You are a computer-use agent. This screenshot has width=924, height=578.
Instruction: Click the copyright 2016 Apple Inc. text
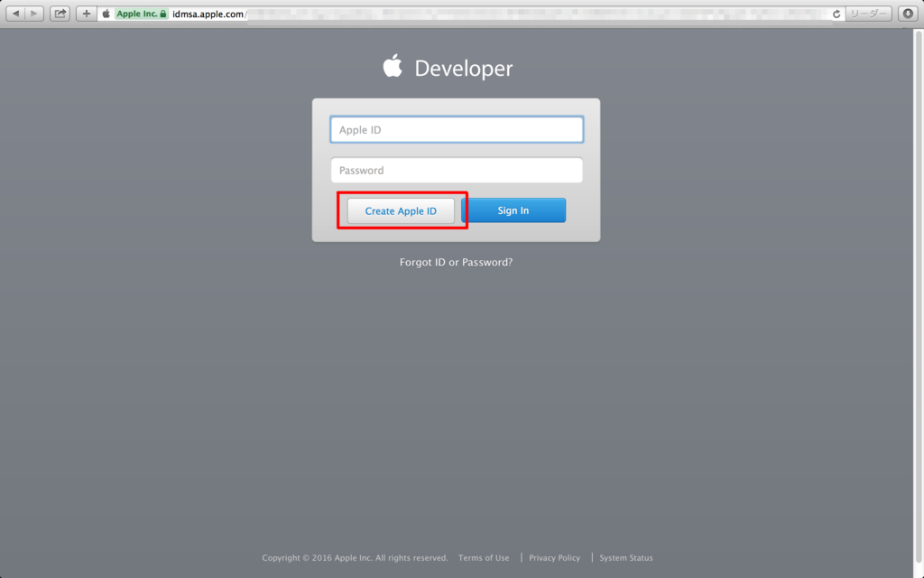[x=355, y=558]
